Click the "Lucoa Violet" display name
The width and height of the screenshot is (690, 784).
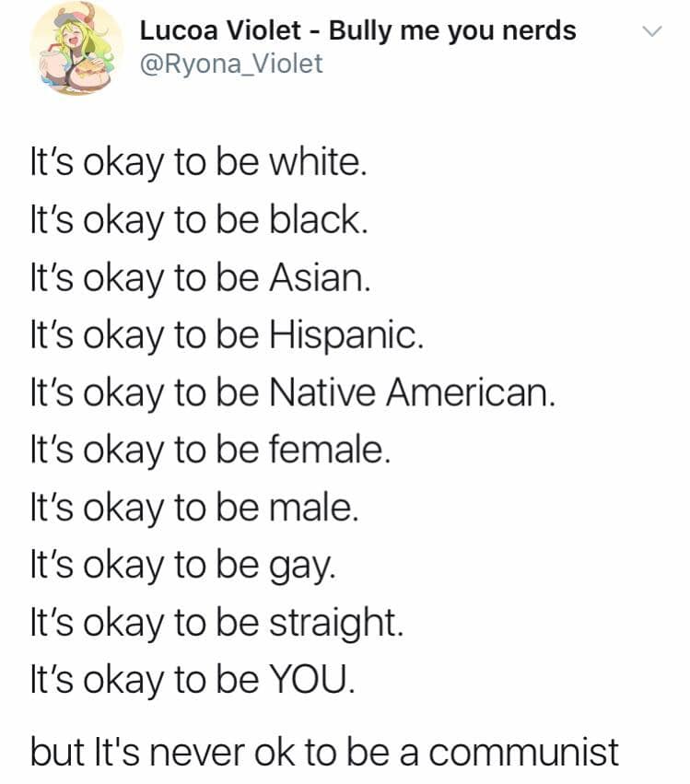click(x=220, y=30)
